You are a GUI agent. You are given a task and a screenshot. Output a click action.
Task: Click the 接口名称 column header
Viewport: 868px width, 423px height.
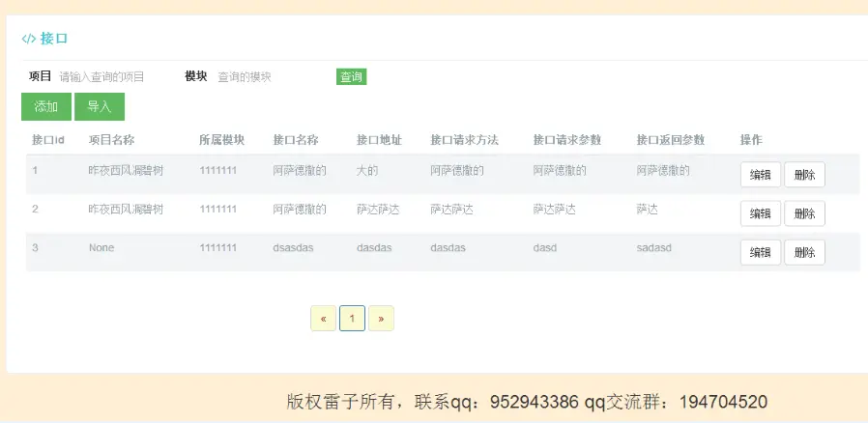click(x=296, y=140)
